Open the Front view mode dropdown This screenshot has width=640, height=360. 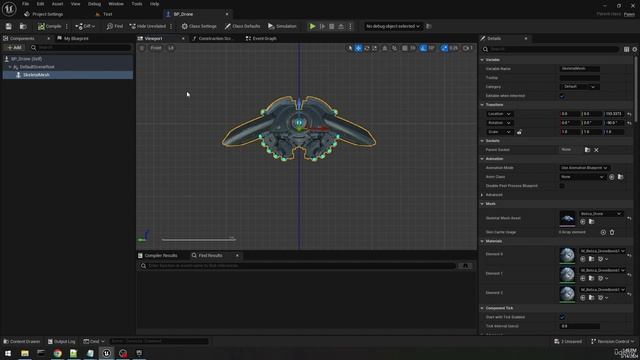(x=156, y=48)
